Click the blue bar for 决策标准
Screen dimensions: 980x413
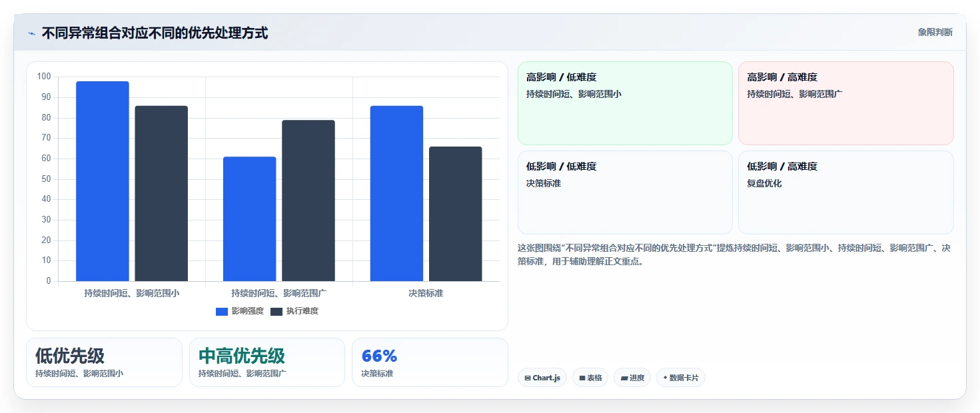396,193
